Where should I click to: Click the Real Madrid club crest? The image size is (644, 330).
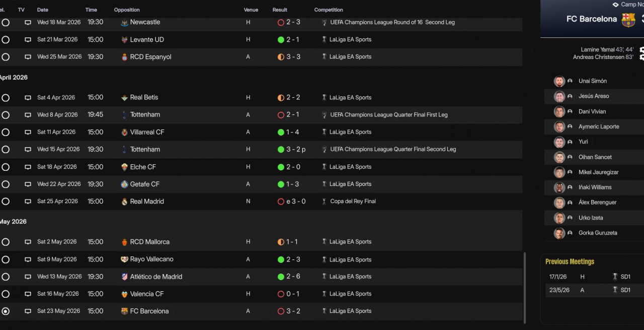(x=124, y=202)
